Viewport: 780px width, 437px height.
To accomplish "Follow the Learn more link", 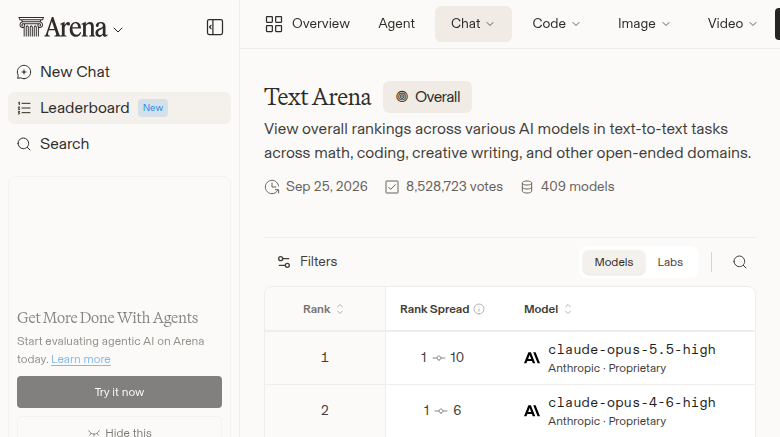I will pyautogui.click(x=81, y=359).
